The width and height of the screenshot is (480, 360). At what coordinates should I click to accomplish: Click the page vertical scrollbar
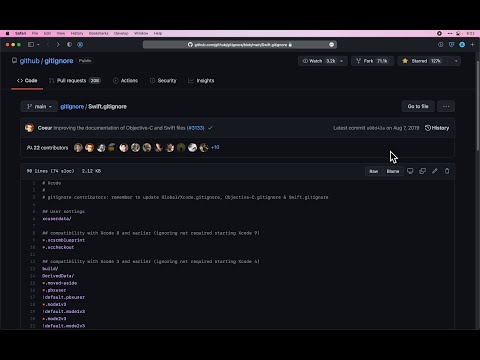click(x=478, y=107)
